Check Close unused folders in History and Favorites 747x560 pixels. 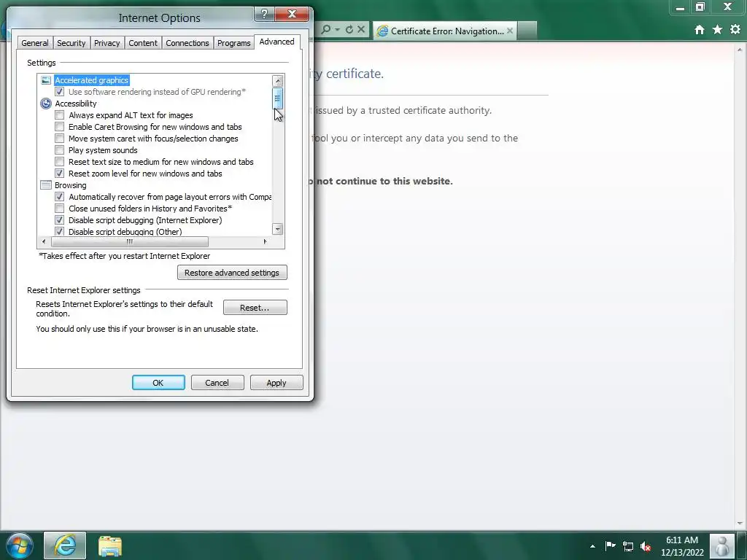pos(60,209)
